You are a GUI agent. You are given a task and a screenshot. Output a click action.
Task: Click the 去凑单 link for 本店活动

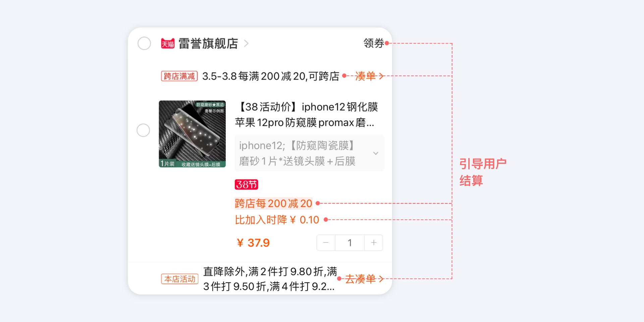(x=360, y=279)
